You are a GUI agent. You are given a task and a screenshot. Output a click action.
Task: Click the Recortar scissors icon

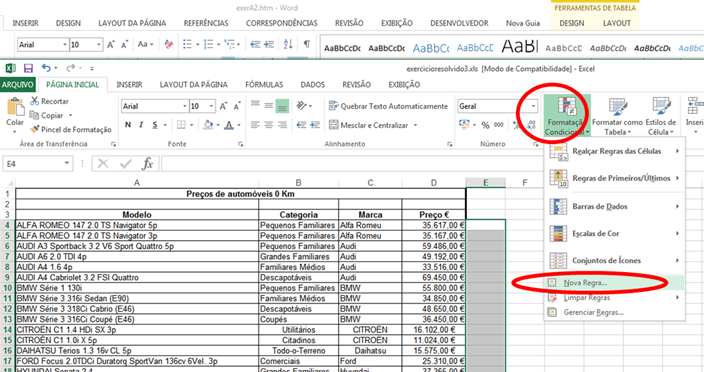click(35, 101)
